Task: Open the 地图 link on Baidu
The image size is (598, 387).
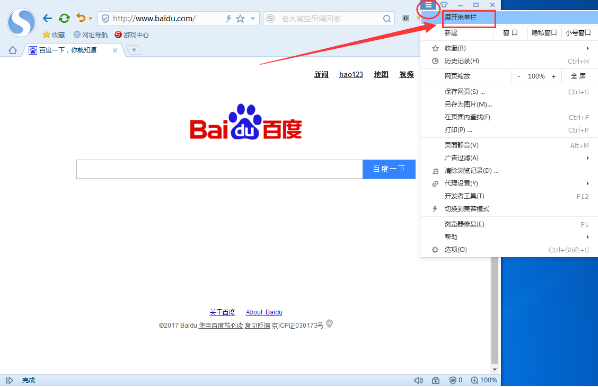Action: [x=381, y=74]
